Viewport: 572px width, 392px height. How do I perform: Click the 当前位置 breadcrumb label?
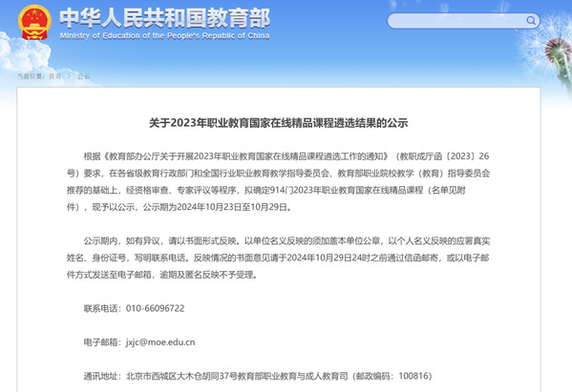31,76
